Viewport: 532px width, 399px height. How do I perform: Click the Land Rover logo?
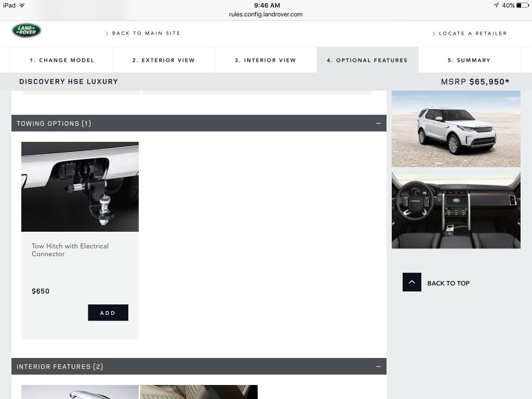click(x=26, y=31)
